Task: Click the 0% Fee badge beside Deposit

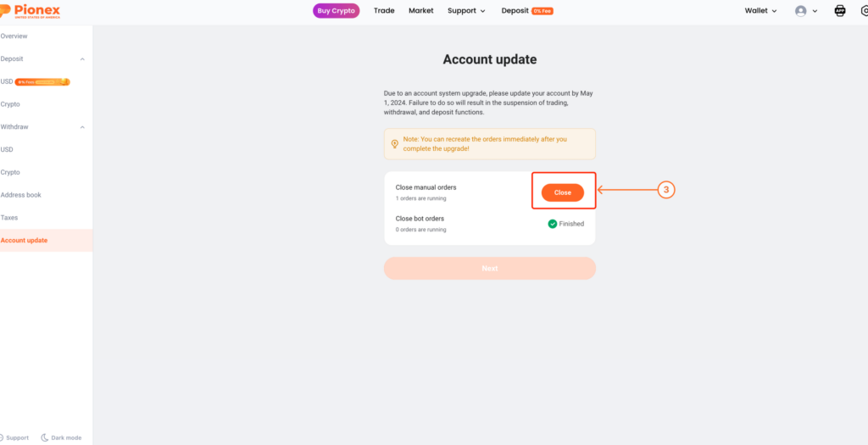Action: click(x=542, y=11)
